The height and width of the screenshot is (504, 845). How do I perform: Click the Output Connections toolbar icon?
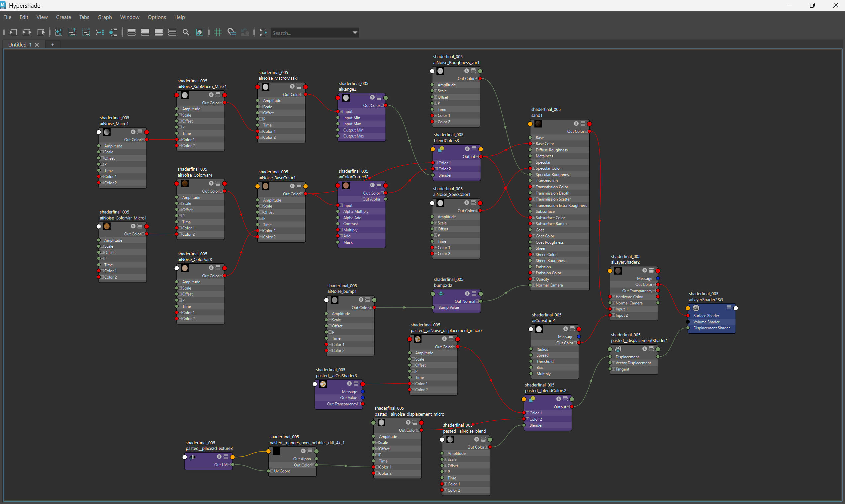(x=41, y=32)
